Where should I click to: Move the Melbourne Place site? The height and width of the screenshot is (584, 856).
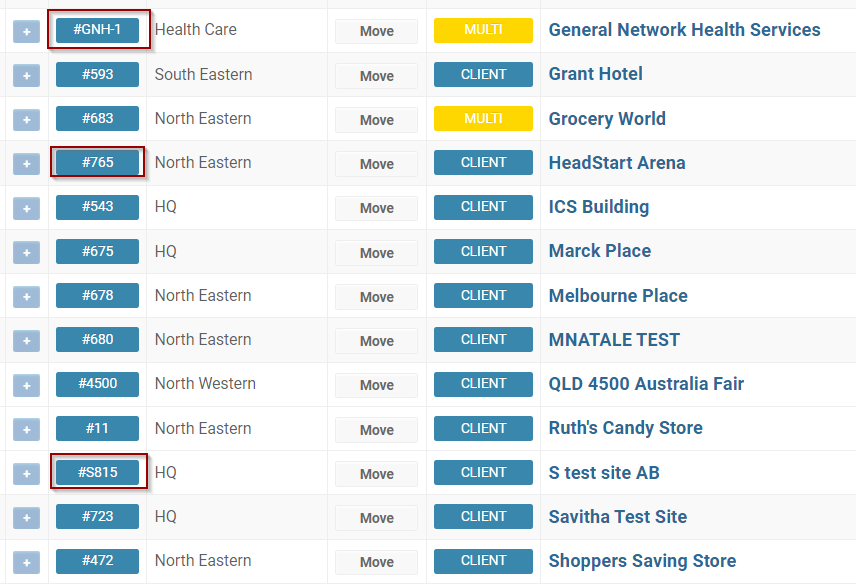click(377, 297)
